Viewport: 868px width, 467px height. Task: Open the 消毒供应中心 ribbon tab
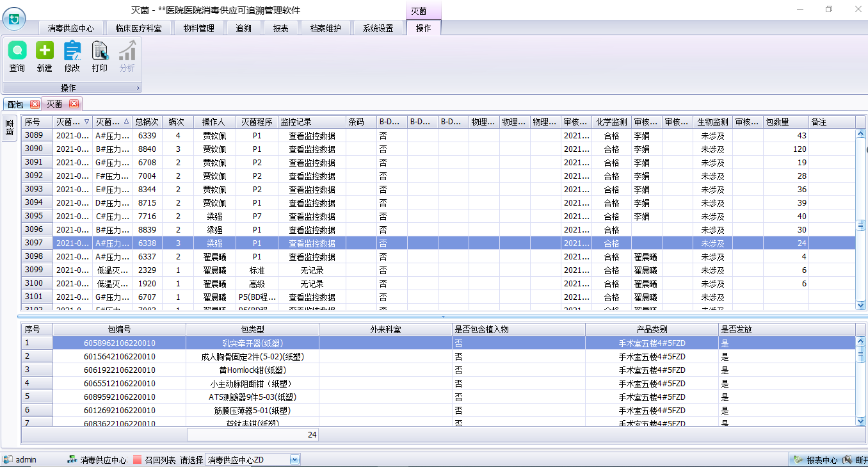coord(71,28)
